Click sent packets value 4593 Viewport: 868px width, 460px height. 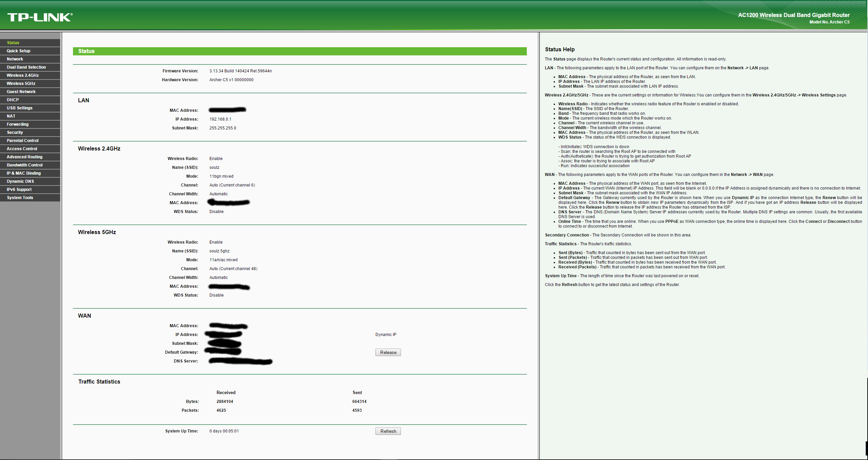(x=357, y=410)
